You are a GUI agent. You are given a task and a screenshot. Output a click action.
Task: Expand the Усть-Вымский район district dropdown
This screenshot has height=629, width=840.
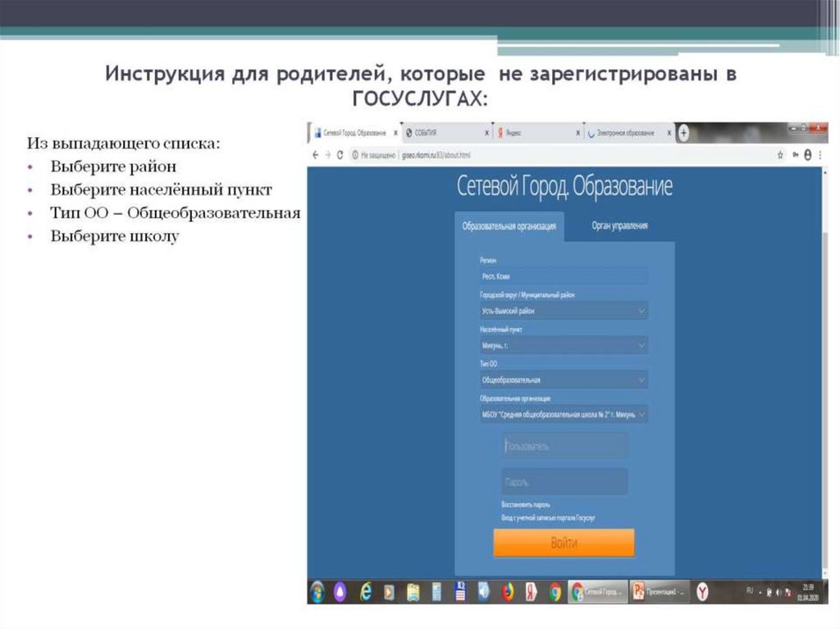coord(562,311)
